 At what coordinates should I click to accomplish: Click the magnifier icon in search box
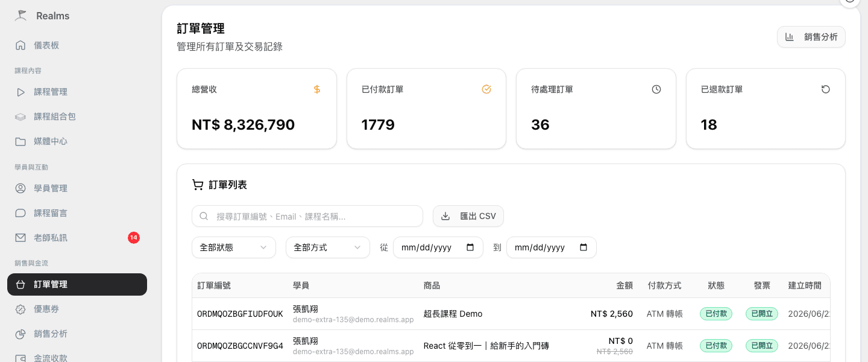tap(204, 216)
